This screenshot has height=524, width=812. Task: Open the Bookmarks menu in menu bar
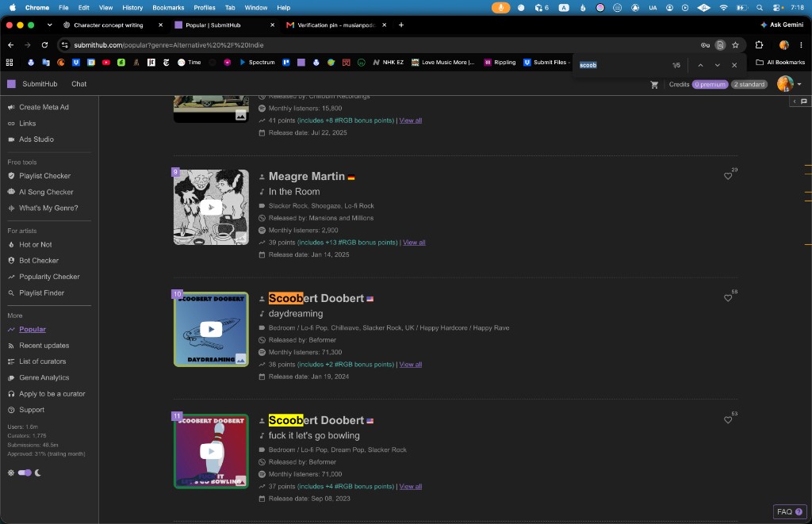[168, 8]
